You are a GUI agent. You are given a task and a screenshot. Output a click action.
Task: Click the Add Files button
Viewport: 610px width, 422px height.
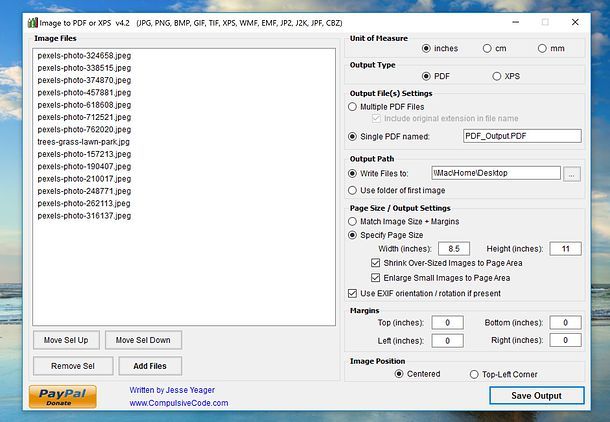tap(150, 366)
